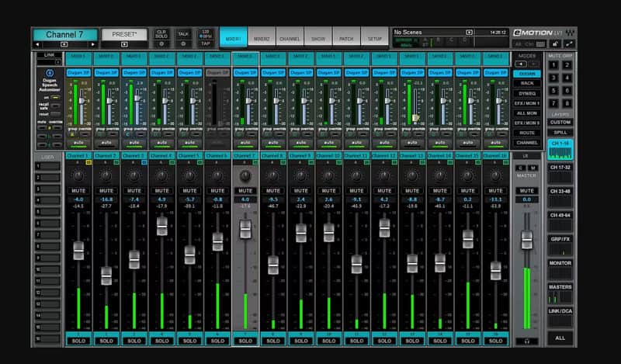Toggle the Dugan automixer 'on' switch

(x=56, y=98)
